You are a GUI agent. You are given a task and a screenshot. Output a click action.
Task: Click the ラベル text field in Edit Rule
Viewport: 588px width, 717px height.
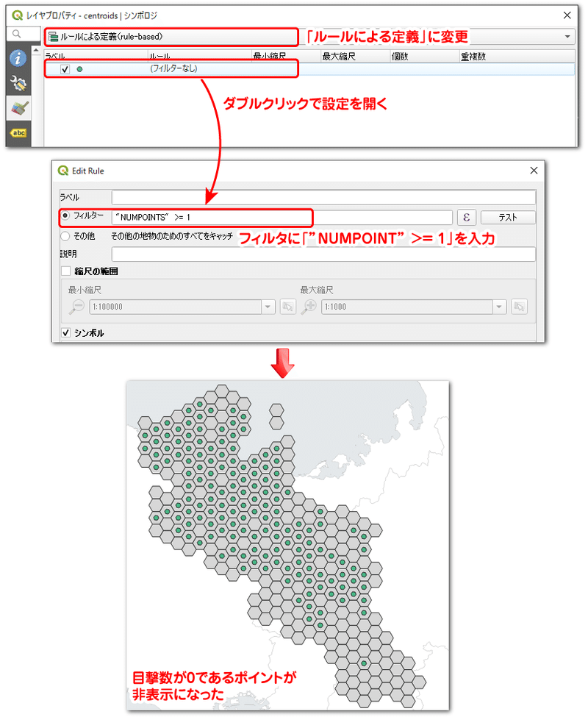tap(323, 198)
